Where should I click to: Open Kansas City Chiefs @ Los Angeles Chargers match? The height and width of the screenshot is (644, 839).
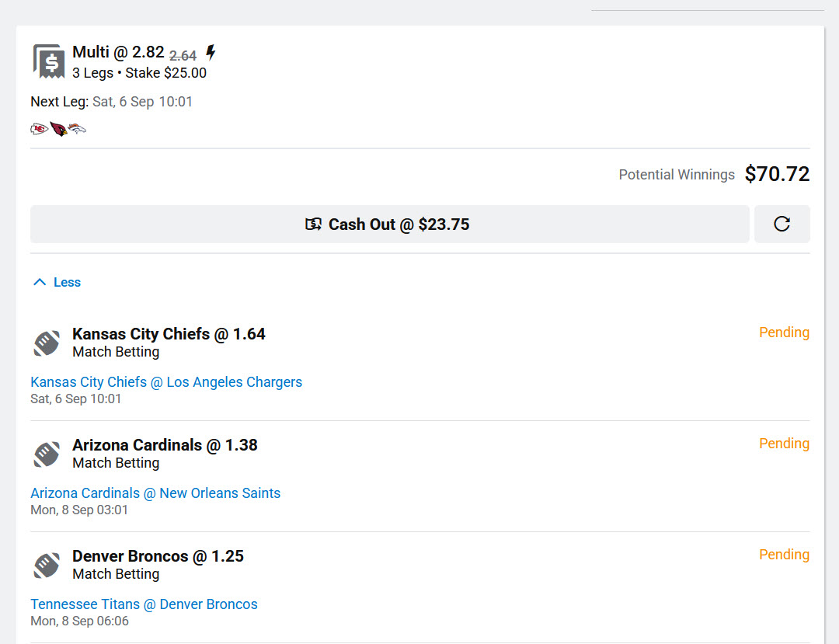[x=166, y=382]
